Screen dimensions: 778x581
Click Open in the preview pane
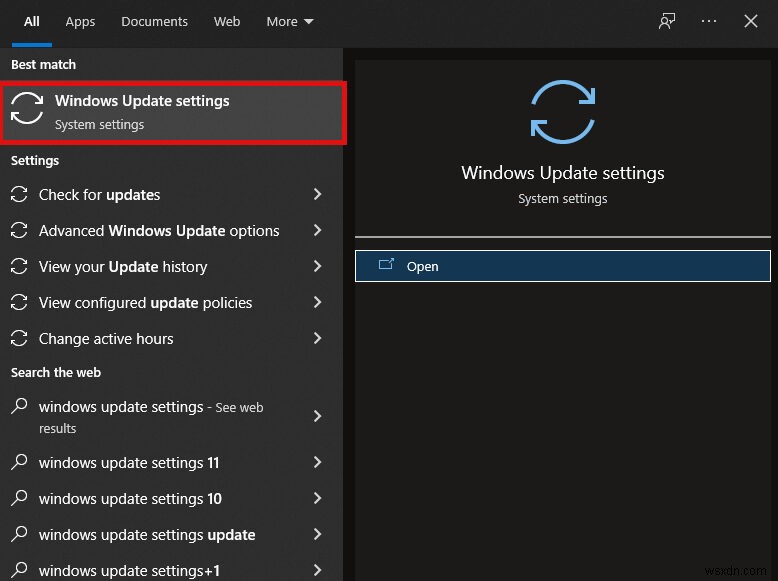pos(563,266)
